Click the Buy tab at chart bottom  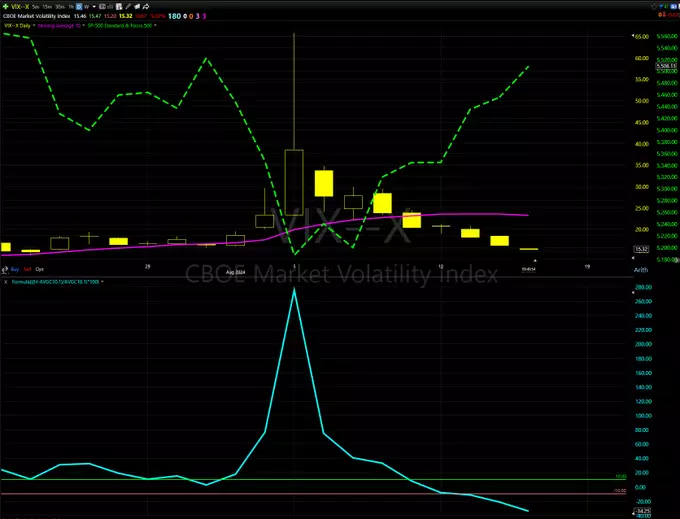coord(13,269)
